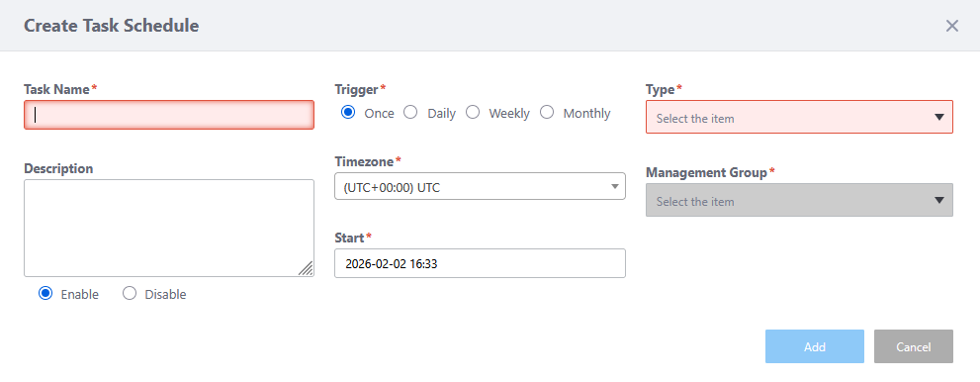This screenshot has height=382, width=980.
Task: Click the Type label
Action: point(660,89)
